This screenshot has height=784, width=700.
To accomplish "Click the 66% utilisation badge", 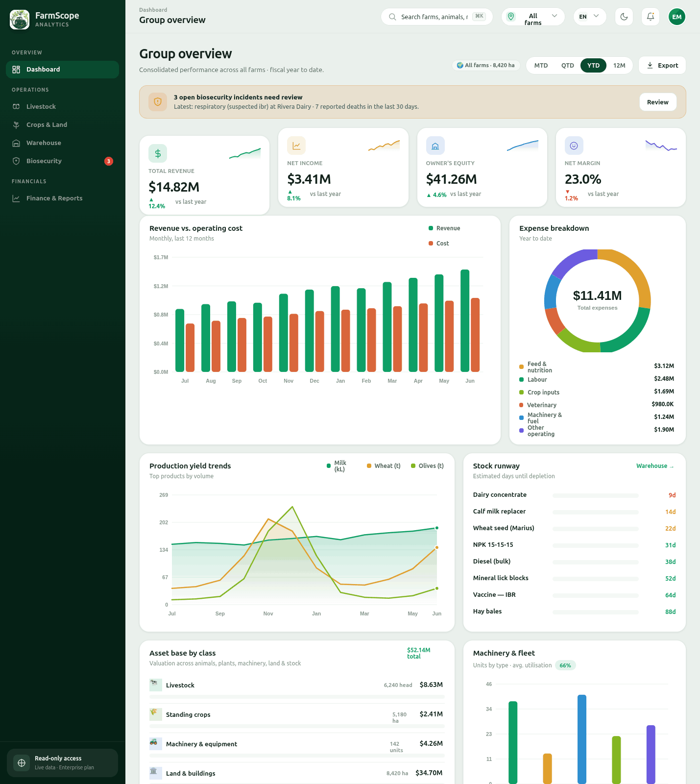I will [x=565, y=665].
